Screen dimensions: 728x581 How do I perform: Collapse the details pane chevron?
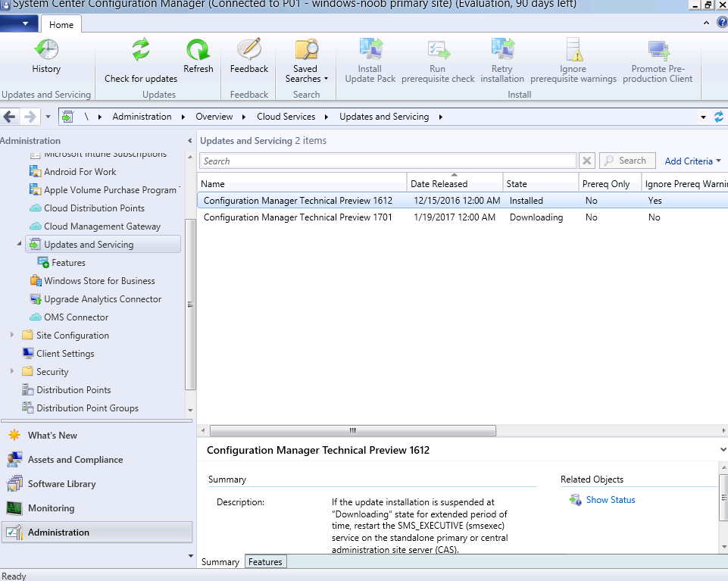(x=723, y=449)
